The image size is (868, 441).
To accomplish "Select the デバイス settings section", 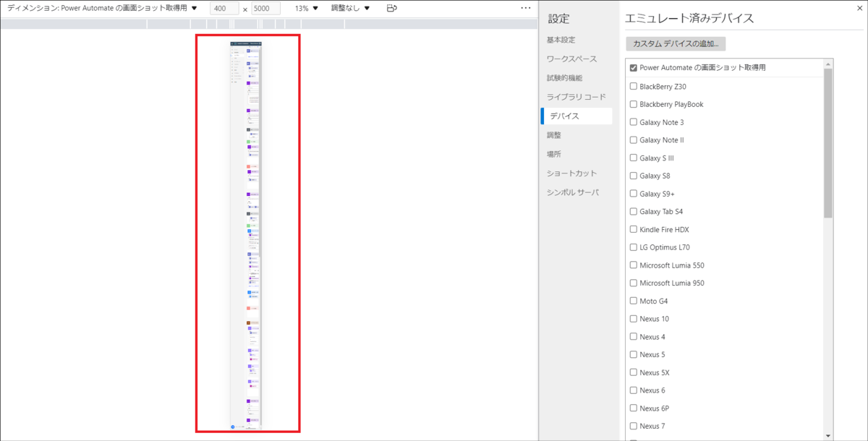I will (576, 116).
